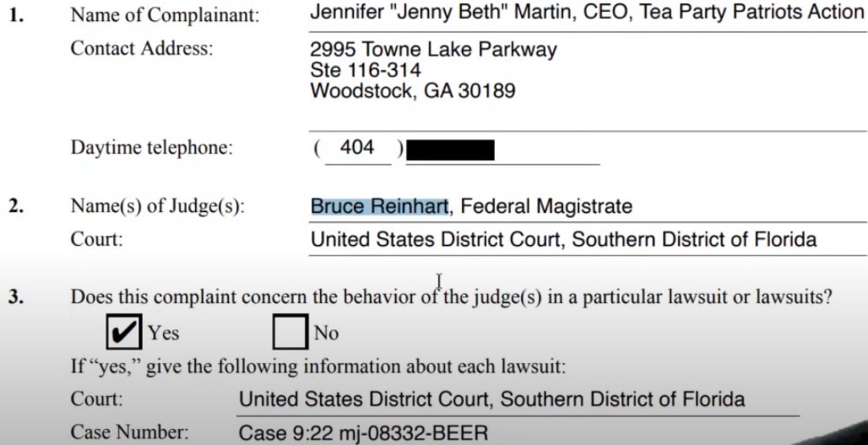Click the Contact Address label

click(142, 48)
